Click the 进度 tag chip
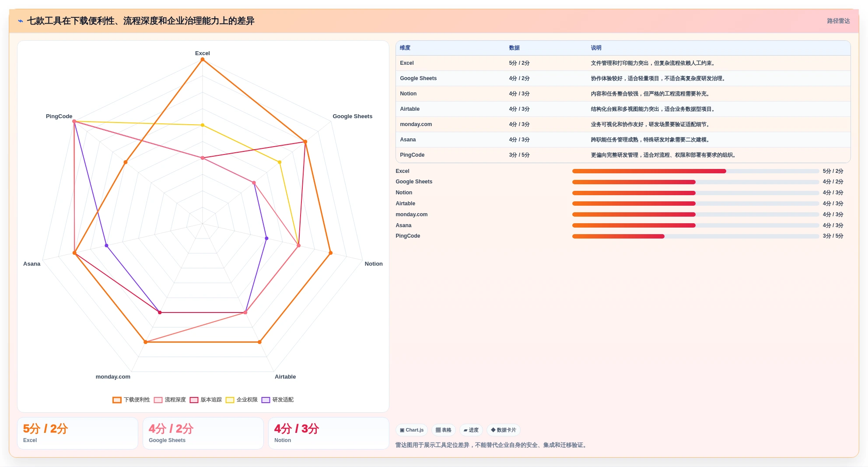Screen dimensions: 868x467 (x=471, y=430)
